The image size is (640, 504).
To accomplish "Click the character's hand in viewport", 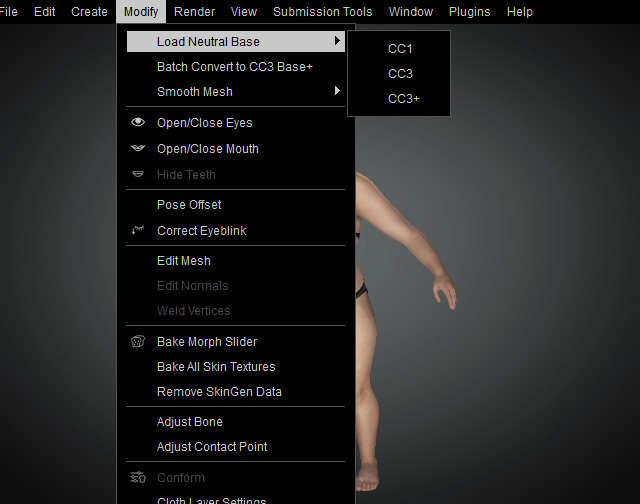I will tap(445, 293).
